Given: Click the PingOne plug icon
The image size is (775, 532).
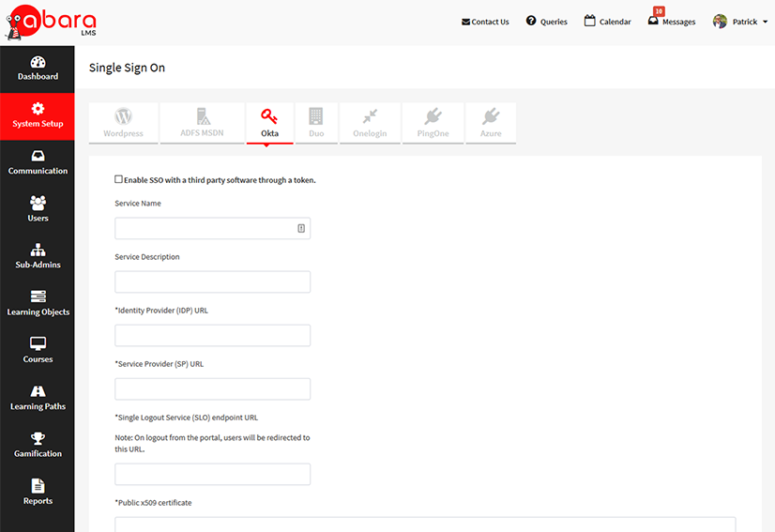Looking at the screenshot, I should (x=433, y=116).
